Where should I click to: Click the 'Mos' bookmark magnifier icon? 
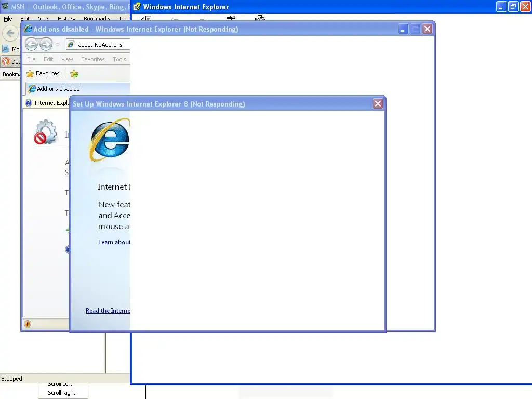(x=6, y=49)
